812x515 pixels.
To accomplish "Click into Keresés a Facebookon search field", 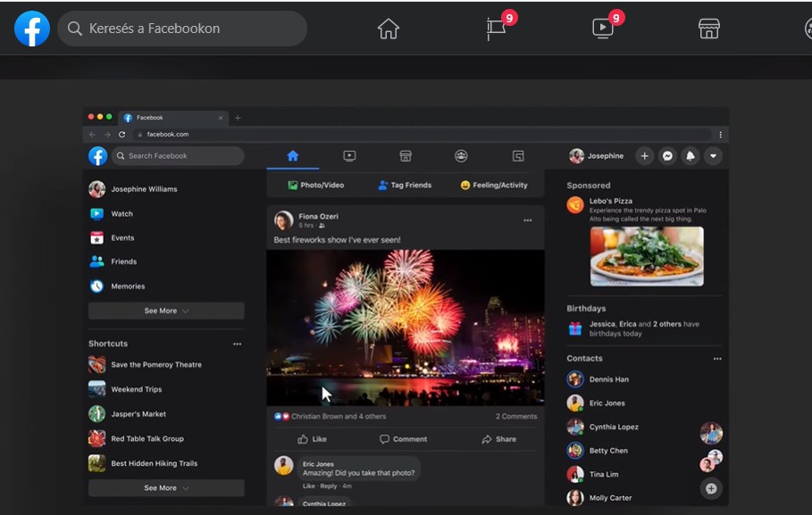I will coord(188,29).
